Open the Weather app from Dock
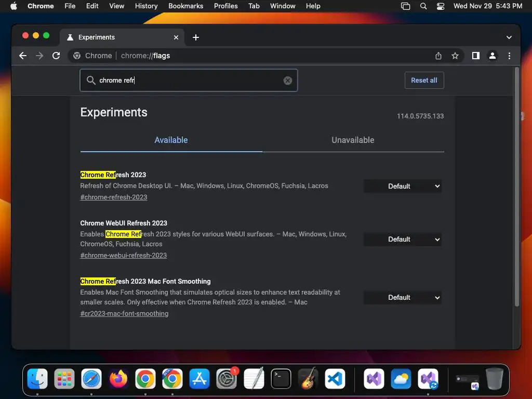This screenshot has width=532, height=399. click(x=401, y=379)
